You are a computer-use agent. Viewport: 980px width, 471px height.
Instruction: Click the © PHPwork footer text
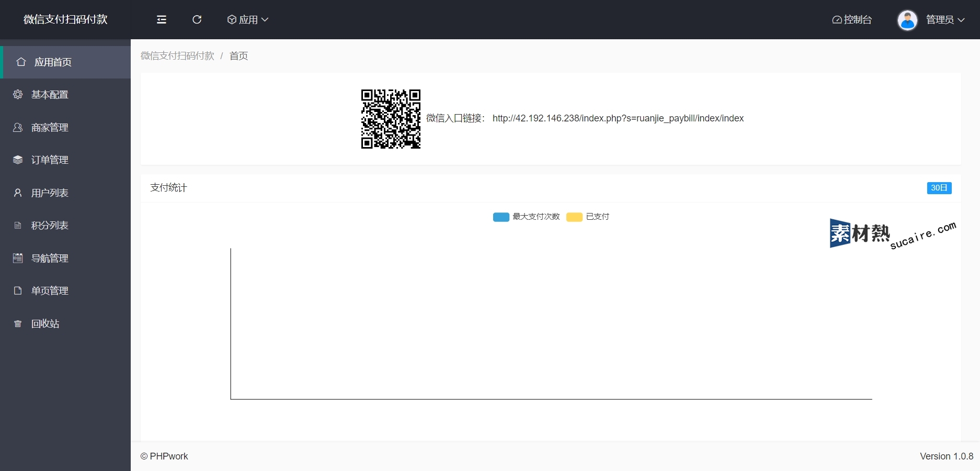(164, 456)
